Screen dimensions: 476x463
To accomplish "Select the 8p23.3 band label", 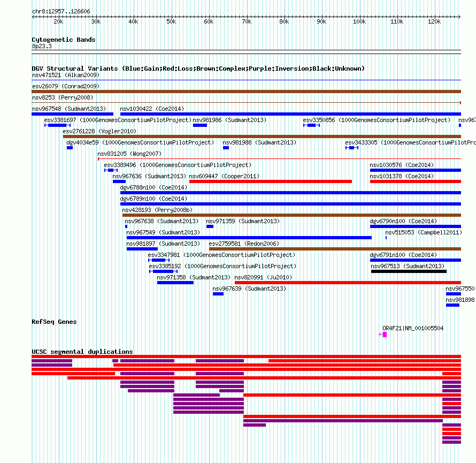I will point(42,46).
